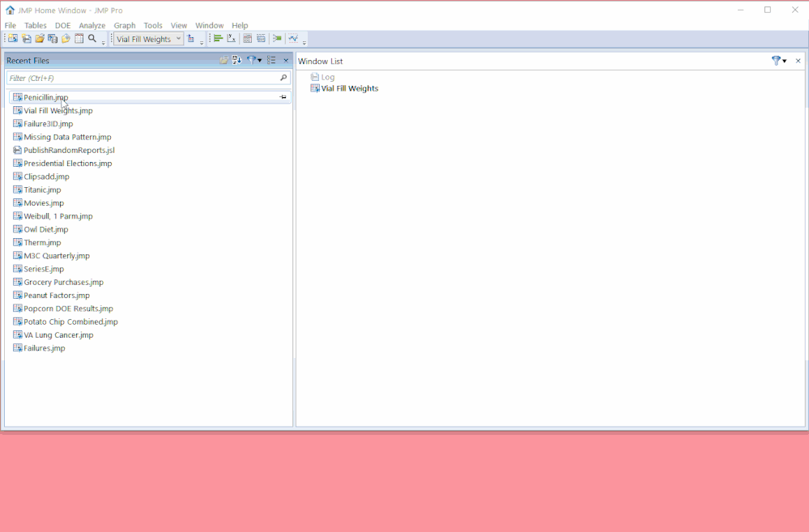Open the File menu
The width and height of the screenshot is (809, 532).
pyautogui.click(x=11, y=25)
